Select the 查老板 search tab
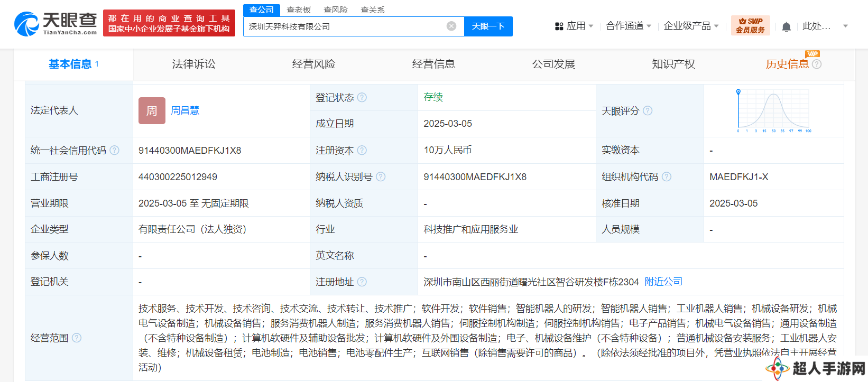Screen dimensions: 868x382 [x=299, y=10]
